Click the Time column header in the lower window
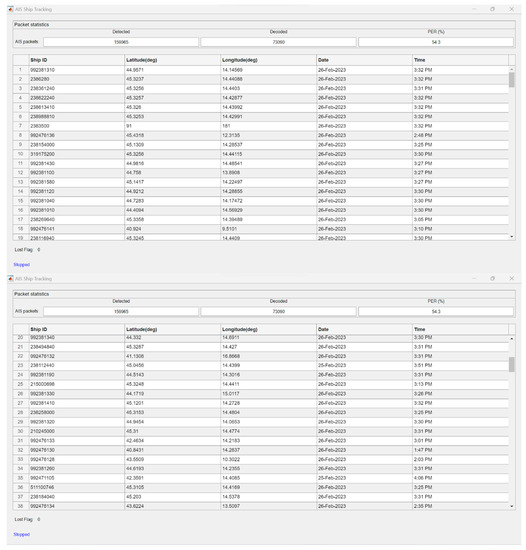This screenshot has width=526, height=550. click(460, 329)
